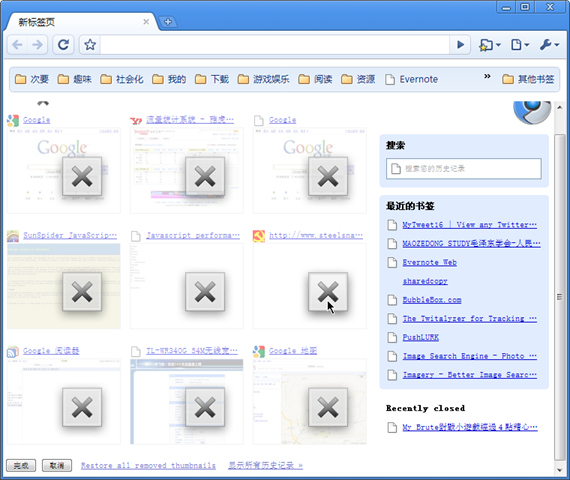Expand the bookmarks bar overflow chevron

point(487,76)
